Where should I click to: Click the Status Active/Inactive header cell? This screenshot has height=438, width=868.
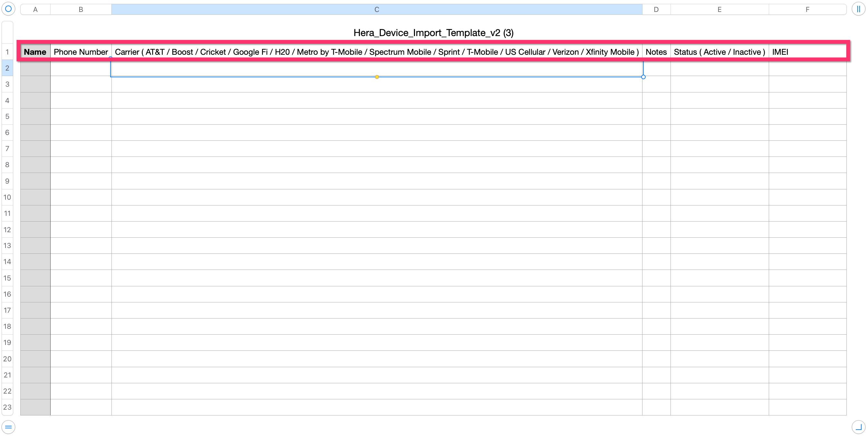click(719, 52)
